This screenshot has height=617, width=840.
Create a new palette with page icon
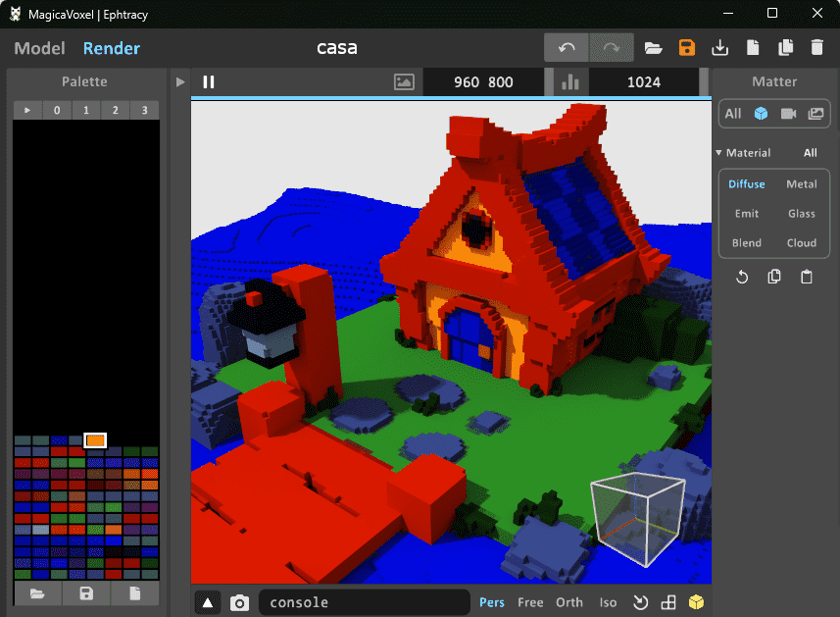pos(135,593)
